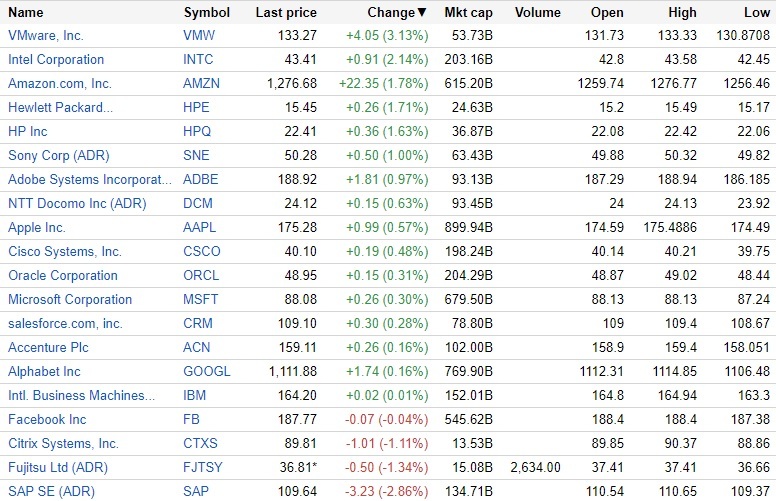This screenshot has height=501, width=776.
Task: Open the Facebook Inc company link
Action: pyautogui.click(x=47, y=419)
